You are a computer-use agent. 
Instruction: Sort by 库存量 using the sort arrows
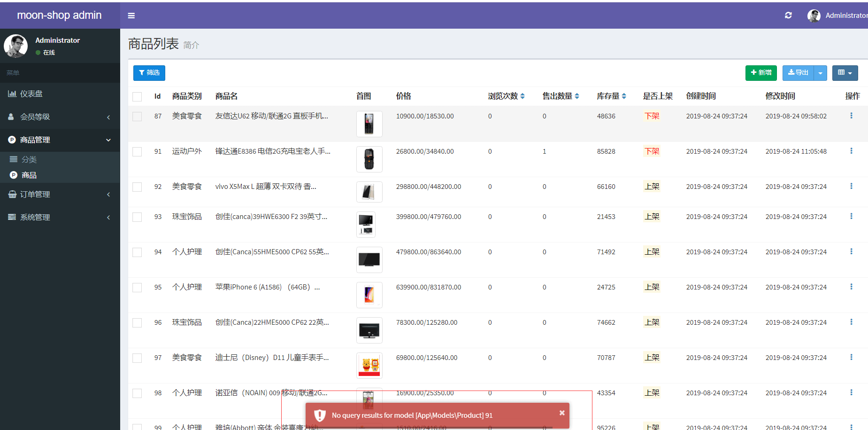(624, 96)
